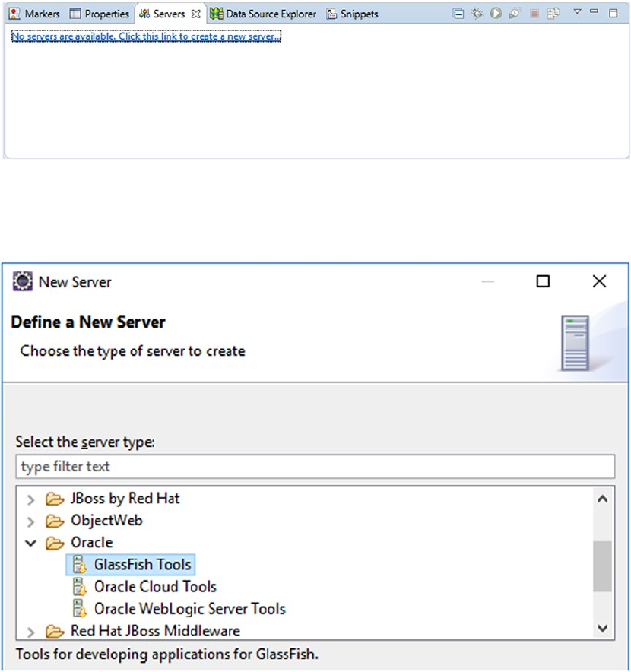Maximize the Servers view panel
This screenshot has height=672, width=631.
click(x=614, y=13)
